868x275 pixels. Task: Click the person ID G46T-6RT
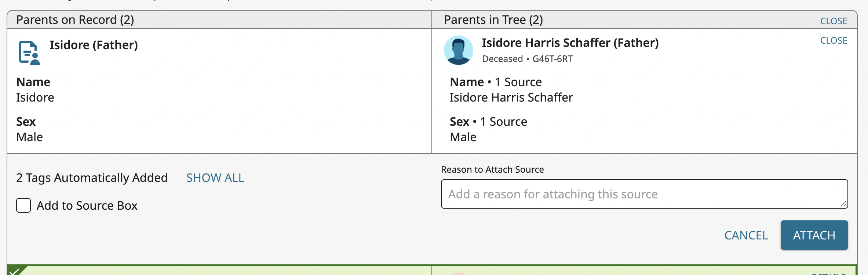[552, 59]
